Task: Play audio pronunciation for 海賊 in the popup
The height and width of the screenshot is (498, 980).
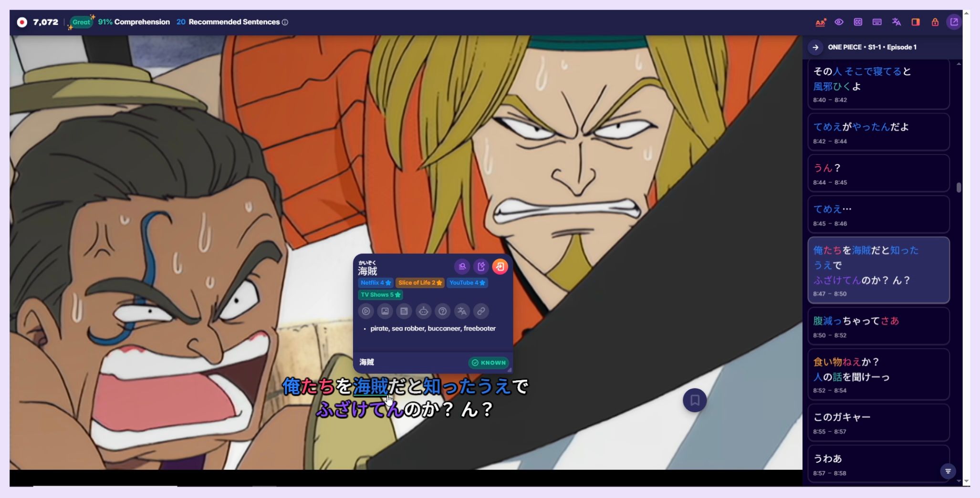Action: pyautogui.click(x=366, y=311)
